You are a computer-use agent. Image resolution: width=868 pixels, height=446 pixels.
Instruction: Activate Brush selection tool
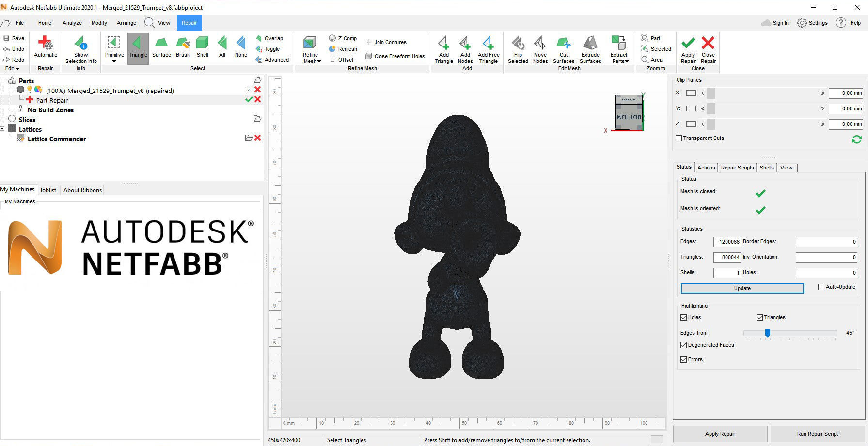[x=183, y=47]
